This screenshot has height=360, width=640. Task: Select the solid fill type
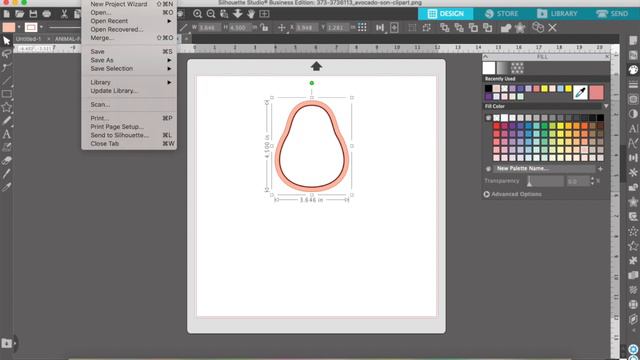pos(489,68)
